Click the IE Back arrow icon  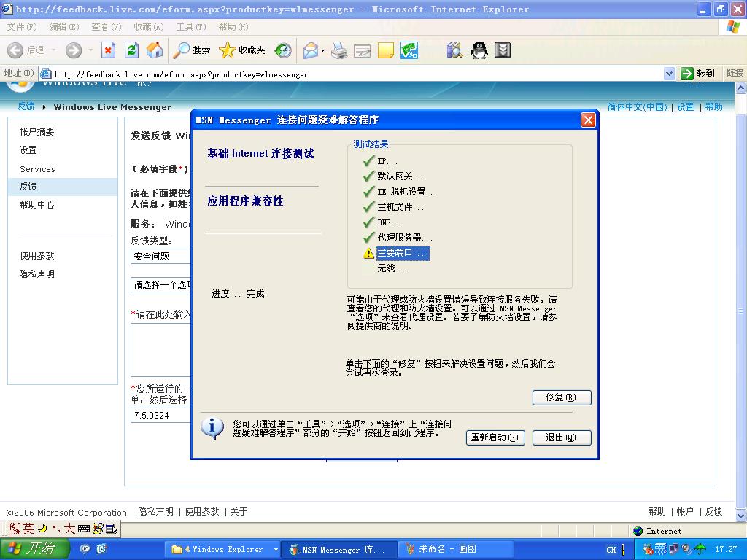point(15,50)
